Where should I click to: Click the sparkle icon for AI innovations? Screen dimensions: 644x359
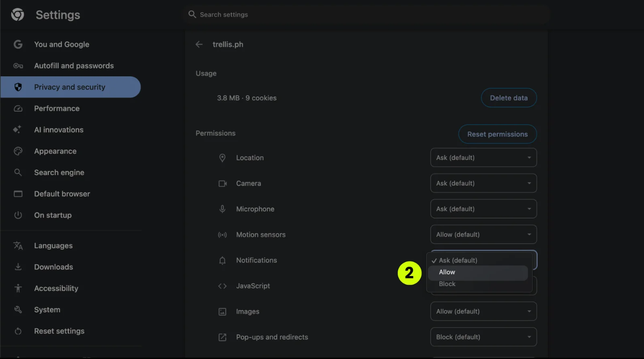pos(17,129)
